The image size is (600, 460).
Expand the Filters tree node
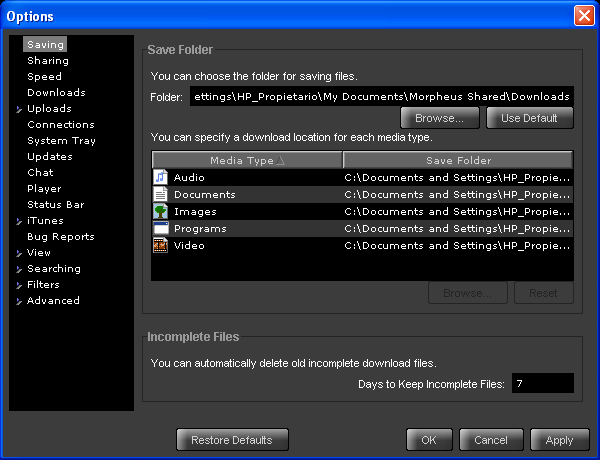[19, 285]
